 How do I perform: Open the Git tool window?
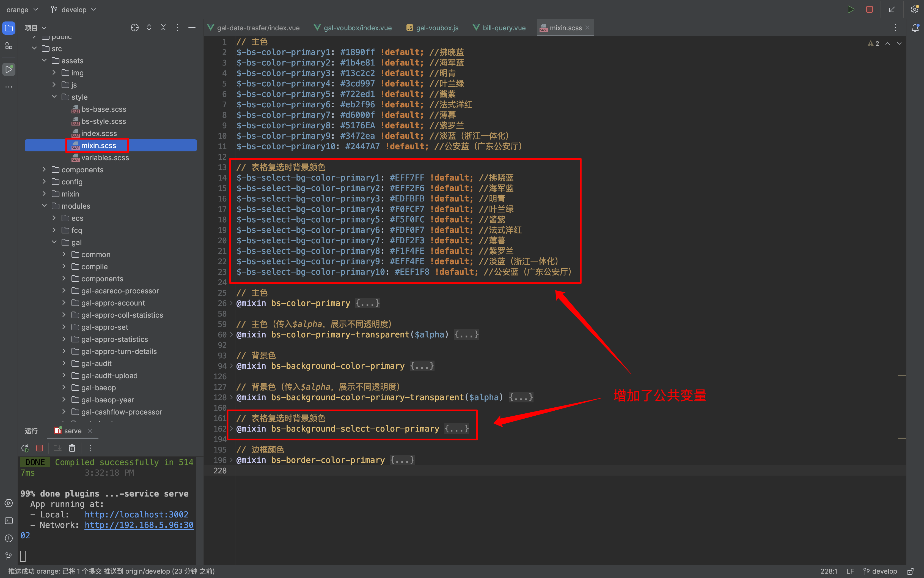pyautogui.click(x=9, y=556)
